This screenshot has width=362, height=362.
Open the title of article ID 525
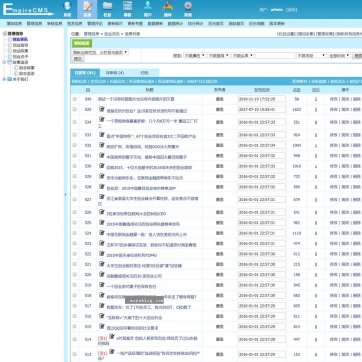pos(143,224)
